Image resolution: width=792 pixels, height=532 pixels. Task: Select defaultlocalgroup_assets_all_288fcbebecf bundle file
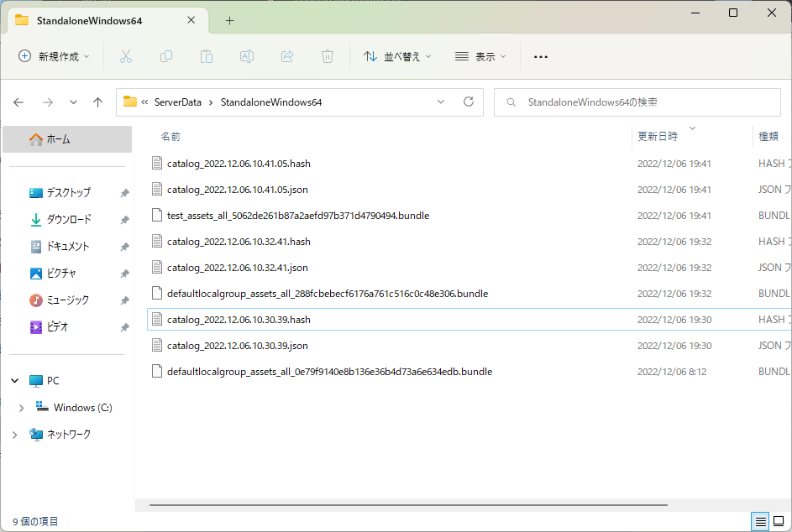[469, 293]
